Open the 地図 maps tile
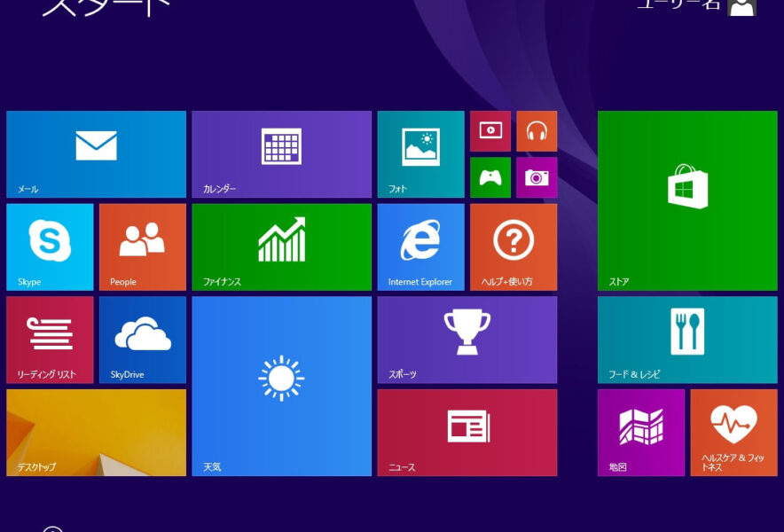 [x=641, y=433]
